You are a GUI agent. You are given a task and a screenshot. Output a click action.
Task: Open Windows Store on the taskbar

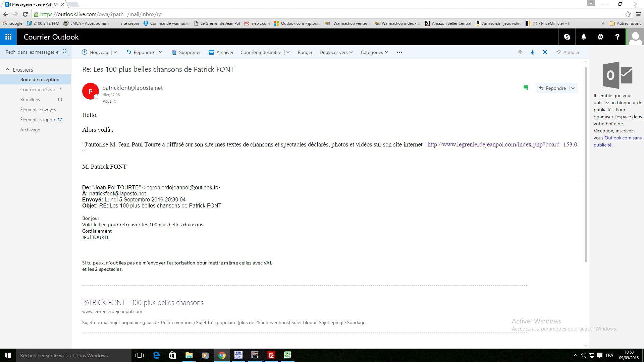click(172, 355)
